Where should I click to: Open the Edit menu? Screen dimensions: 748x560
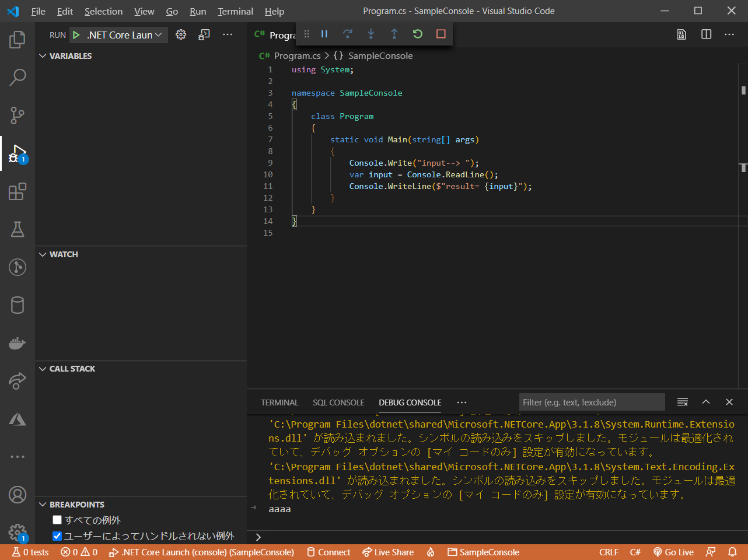pyautogui.click(x=65, y=11)
